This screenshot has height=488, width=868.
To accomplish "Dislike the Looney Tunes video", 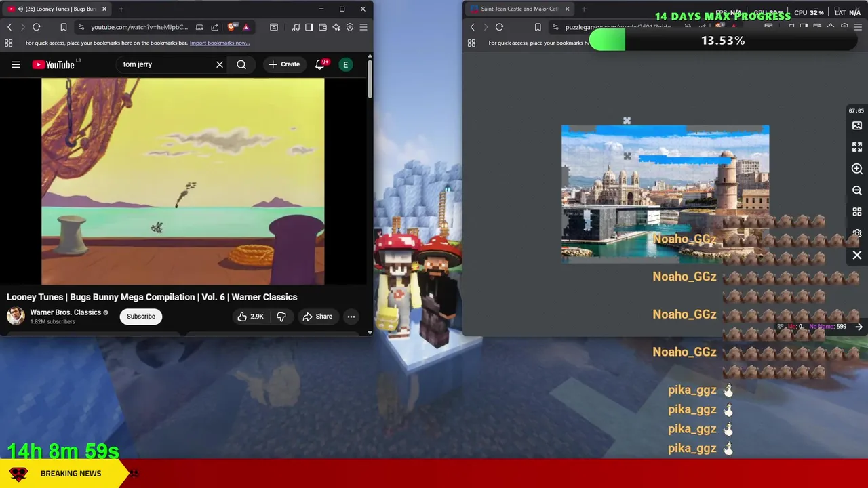I will click(281, 317).
